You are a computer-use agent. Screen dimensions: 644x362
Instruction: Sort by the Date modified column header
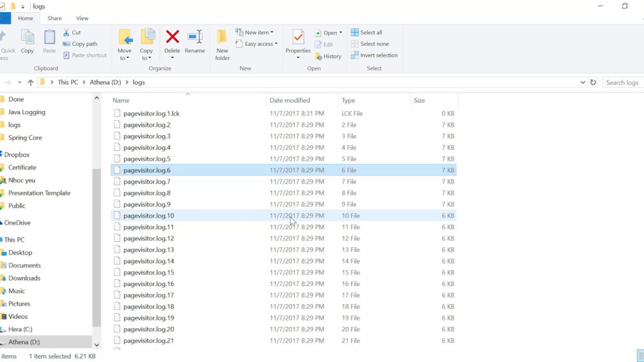tap(303, 100)
